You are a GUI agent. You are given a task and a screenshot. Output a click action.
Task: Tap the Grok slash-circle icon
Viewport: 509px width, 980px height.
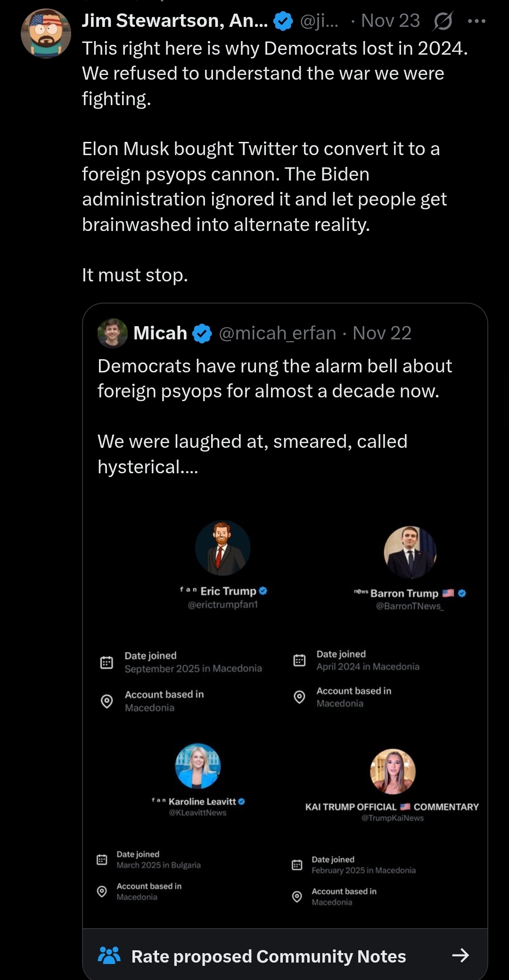443,21
